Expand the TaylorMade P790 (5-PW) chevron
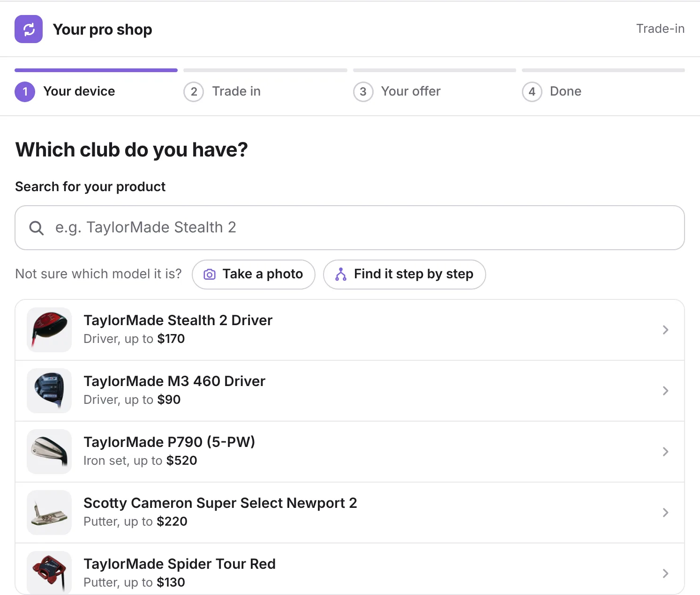This screenshot has width=700, height=595. pyautogui.click(x=665, y=452)
